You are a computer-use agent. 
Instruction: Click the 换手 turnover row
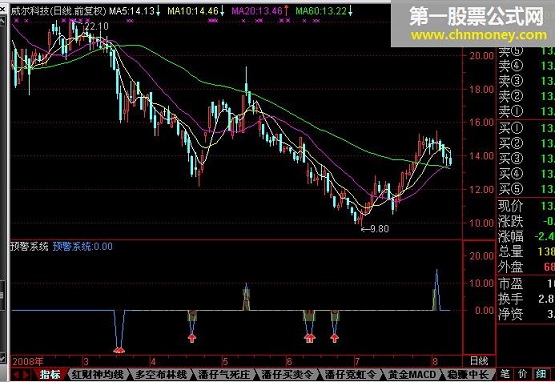tap(526, 299)
